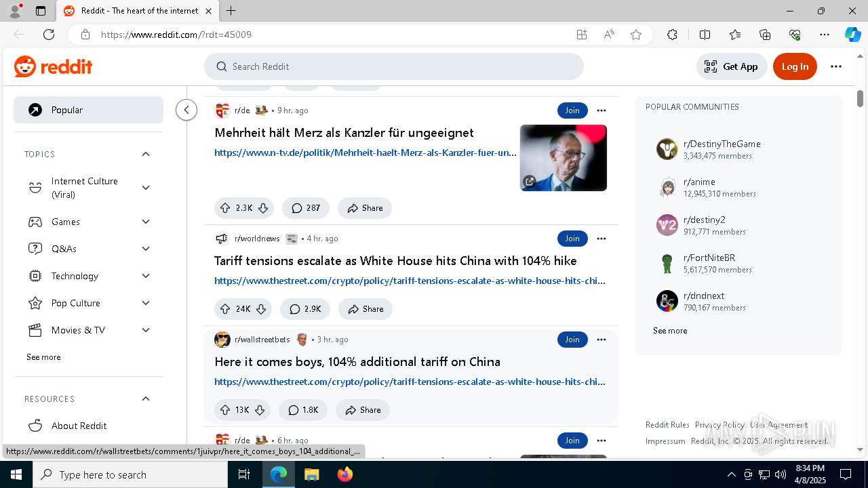Open Impressum footer link
This screenshot has height=488, width=868.
(x=665, y=441)
